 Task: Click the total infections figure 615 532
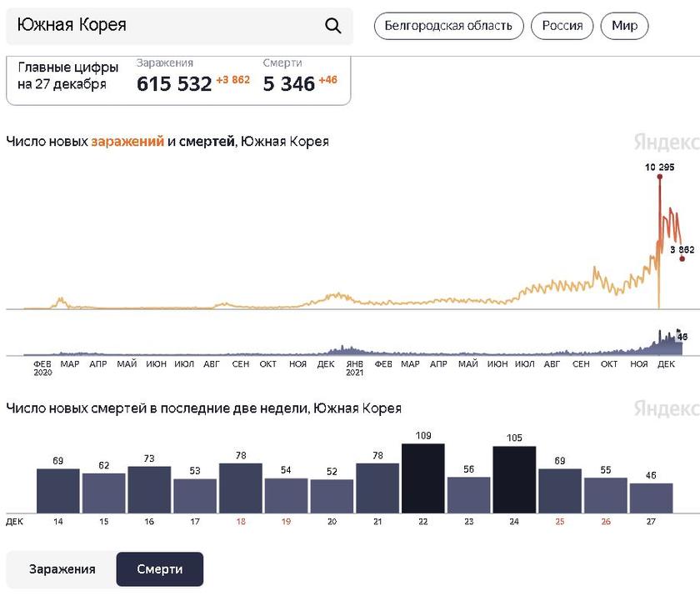click(x=174, y=84)
